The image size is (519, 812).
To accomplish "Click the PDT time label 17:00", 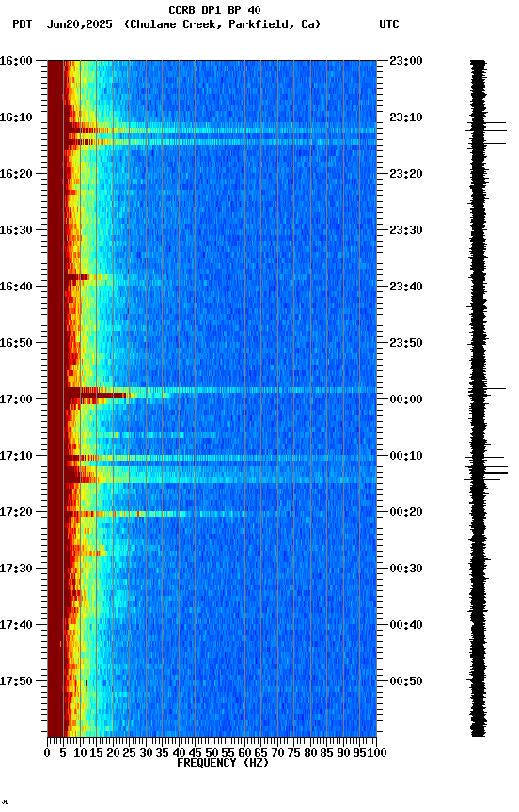I will [16, 399].
